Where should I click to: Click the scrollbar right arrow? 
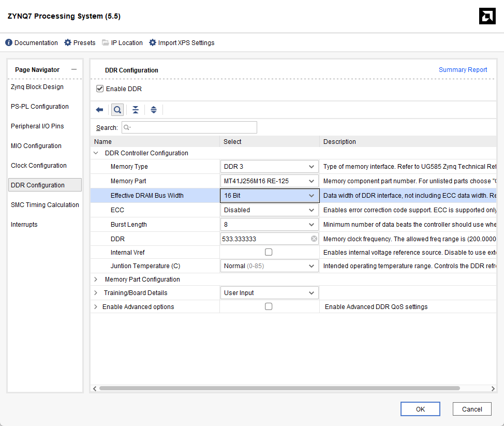[493, 388]
